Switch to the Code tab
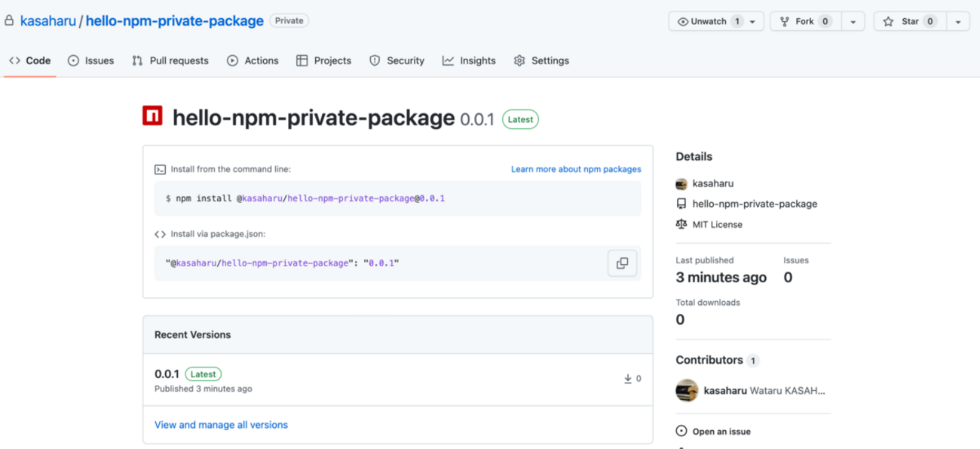The height and width of the screenshot is (449, 980). point(30,60)
